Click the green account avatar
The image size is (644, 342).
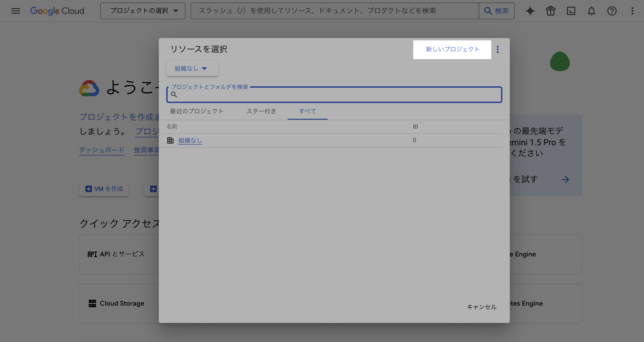coord(559,61)
